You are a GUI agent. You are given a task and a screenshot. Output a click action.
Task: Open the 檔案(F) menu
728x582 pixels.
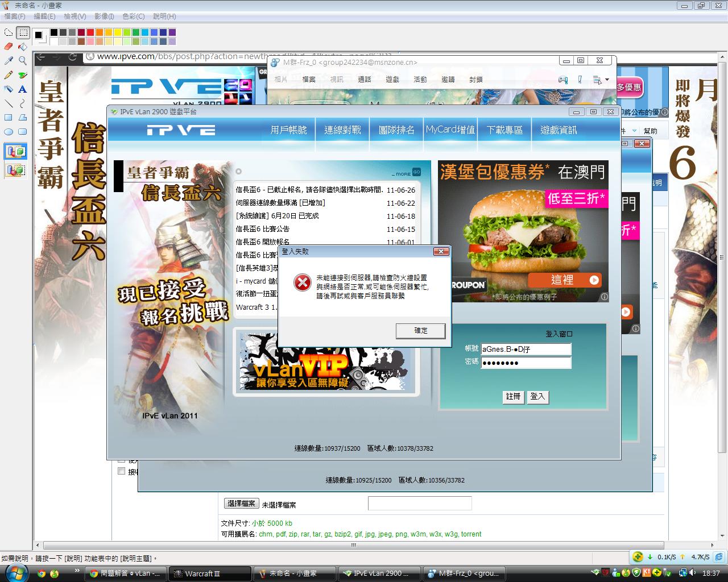pos(14,16)
